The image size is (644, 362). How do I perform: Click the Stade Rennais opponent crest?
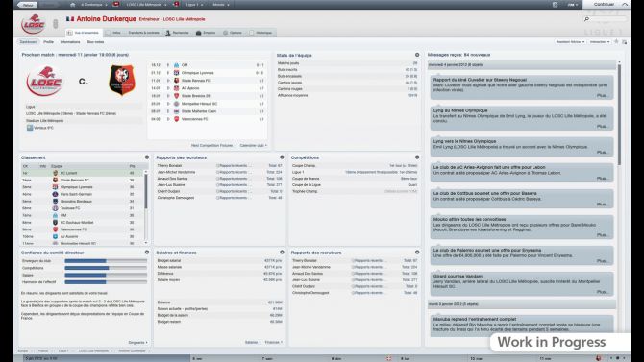pos(121,80)
